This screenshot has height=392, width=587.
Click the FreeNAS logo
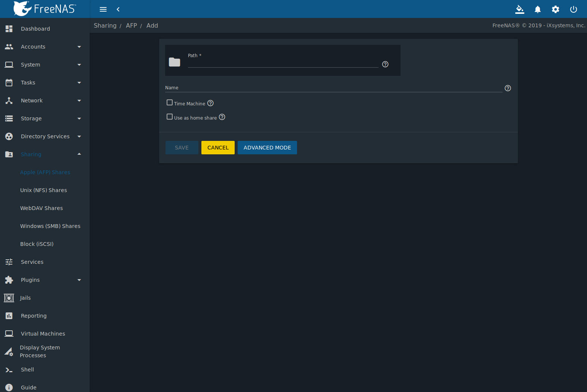45,9
